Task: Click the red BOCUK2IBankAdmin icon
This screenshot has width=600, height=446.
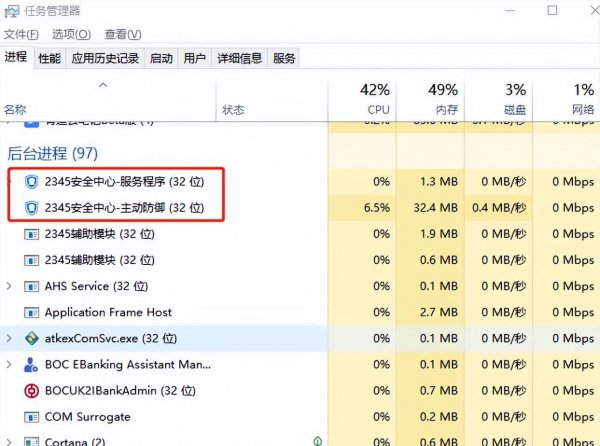Action: coord(31,391)
